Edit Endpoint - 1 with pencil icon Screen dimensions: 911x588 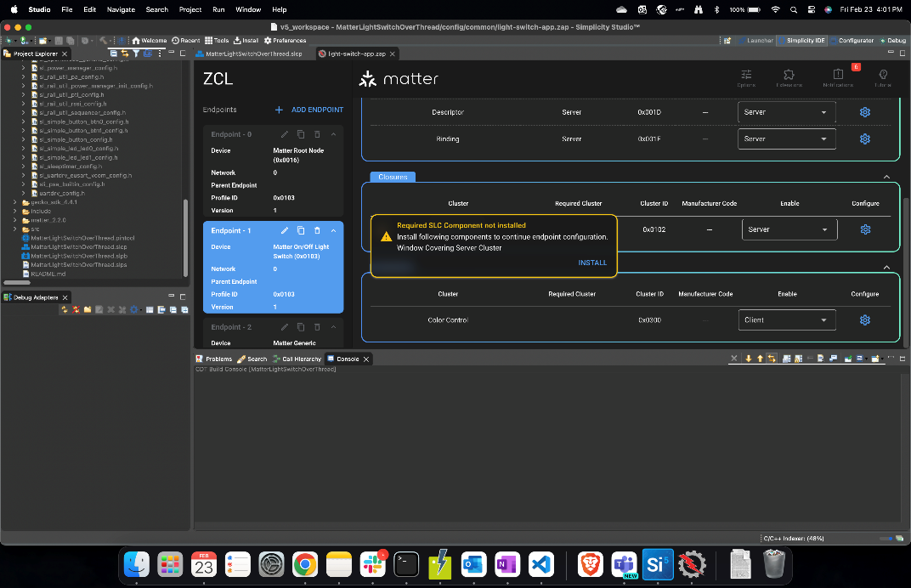point(285,230)
